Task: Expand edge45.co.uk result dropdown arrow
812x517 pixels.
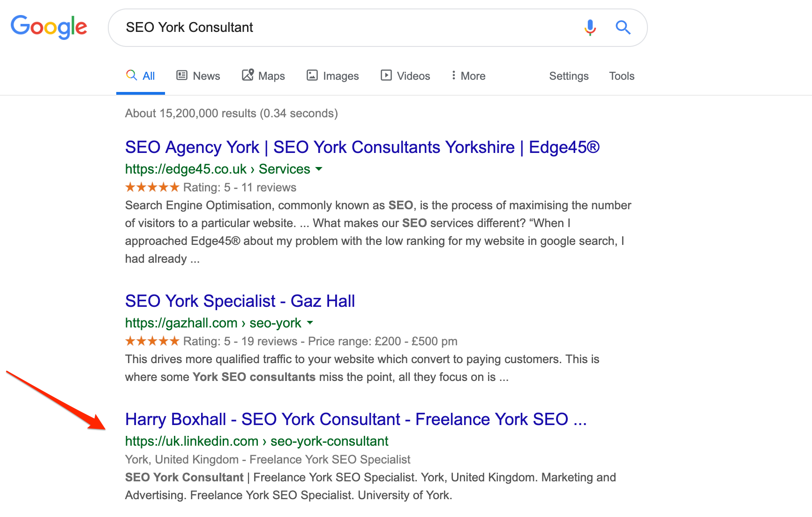Action: pos(319,169)
